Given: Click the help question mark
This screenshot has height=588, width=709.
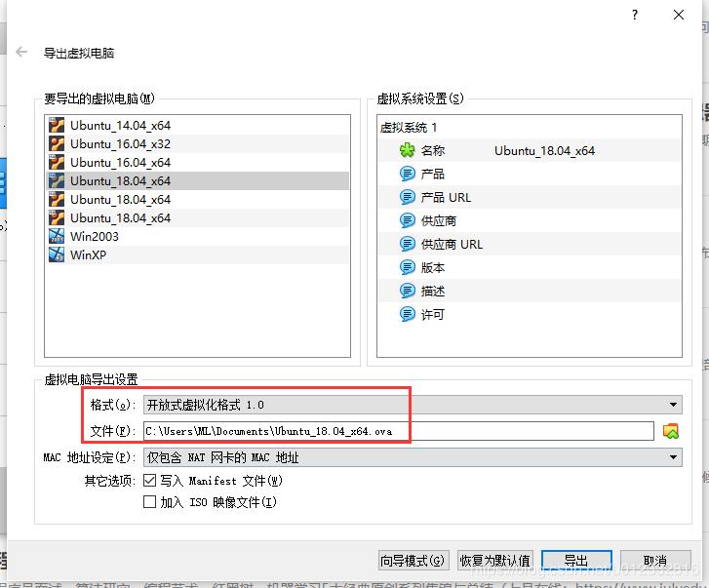Looking at the screenshot, I should click(x=635, y=15).
